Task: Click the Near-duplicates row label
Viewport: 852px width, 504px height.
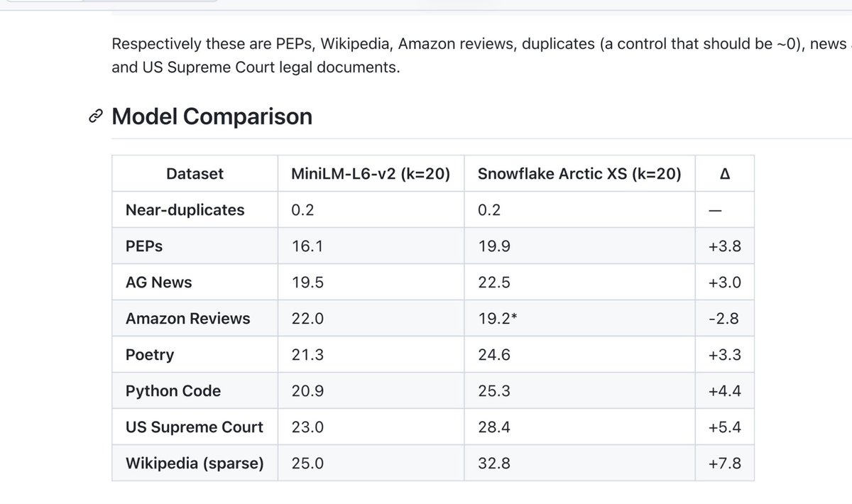Action: coord(185,210)
